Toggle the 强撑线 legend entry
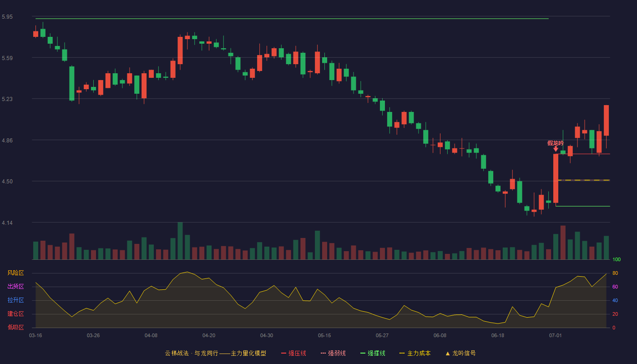637x364 pixels. (x=373, y=353)
